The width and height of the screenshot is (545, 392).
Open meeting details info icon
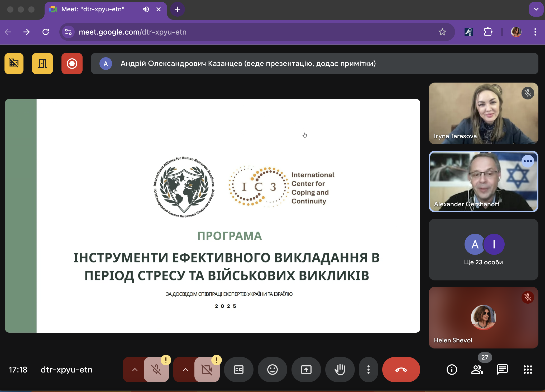click(452, 369)
